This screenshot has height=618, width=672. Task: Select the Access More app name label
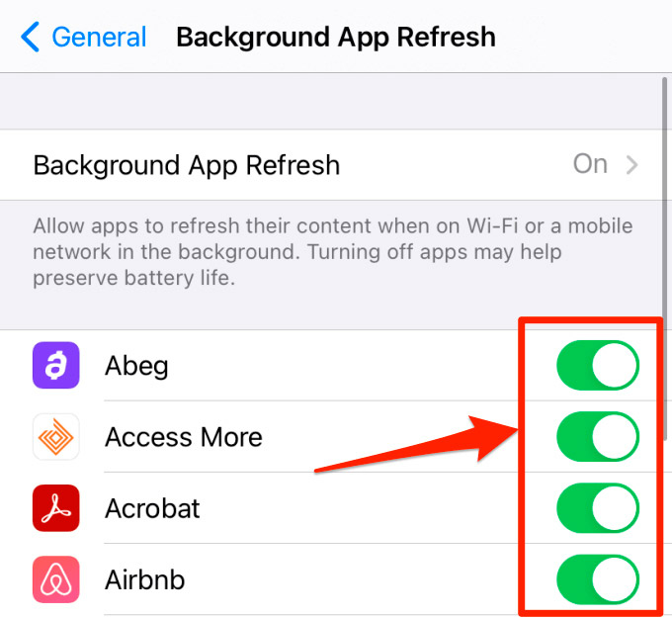[x=184, y=437]
